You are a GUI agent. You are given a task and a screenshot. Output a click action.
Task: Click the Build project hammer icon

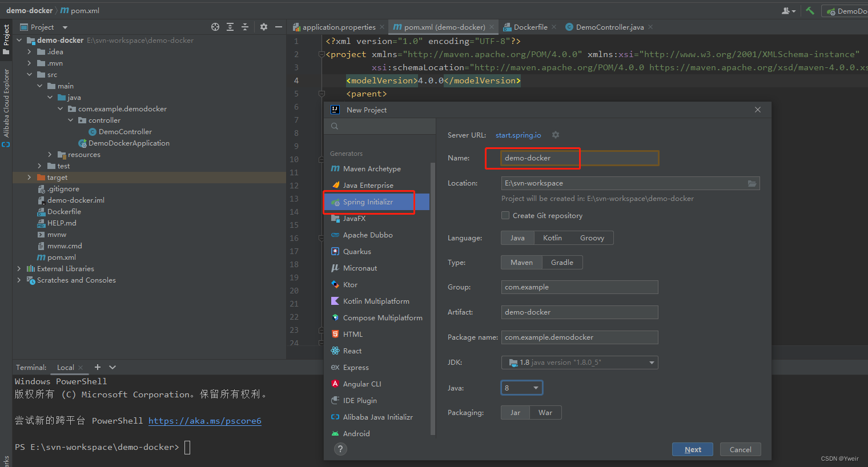(x=810, y=10)
